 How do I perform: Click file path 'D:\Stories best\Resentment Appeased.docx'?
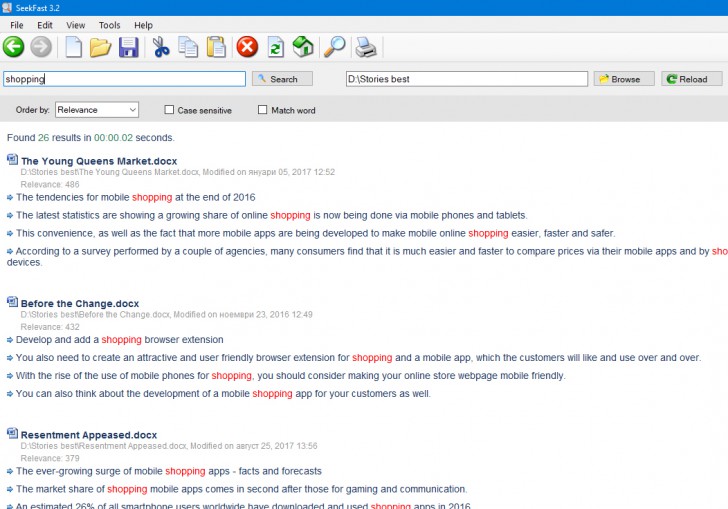[x=104, y=446]
